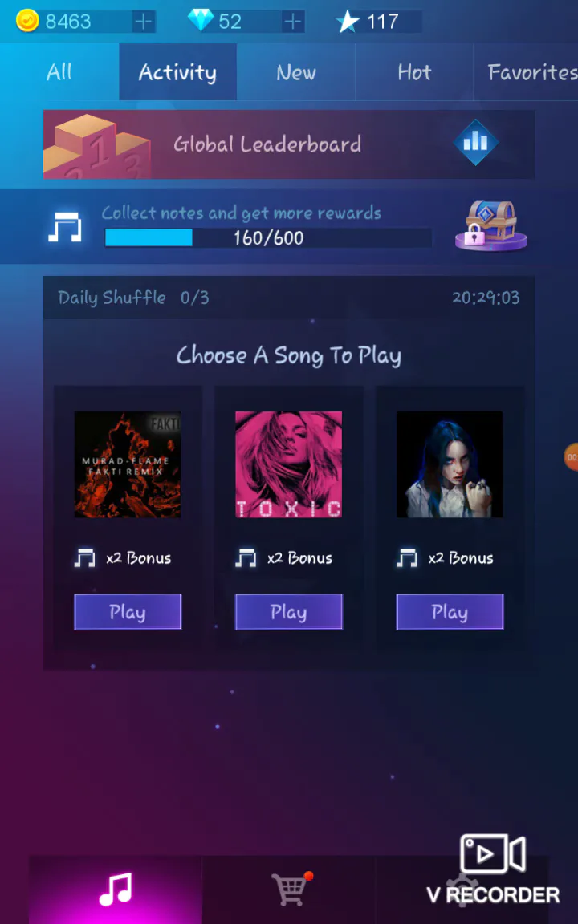Open the shopping cart store tab

point(289,890)
